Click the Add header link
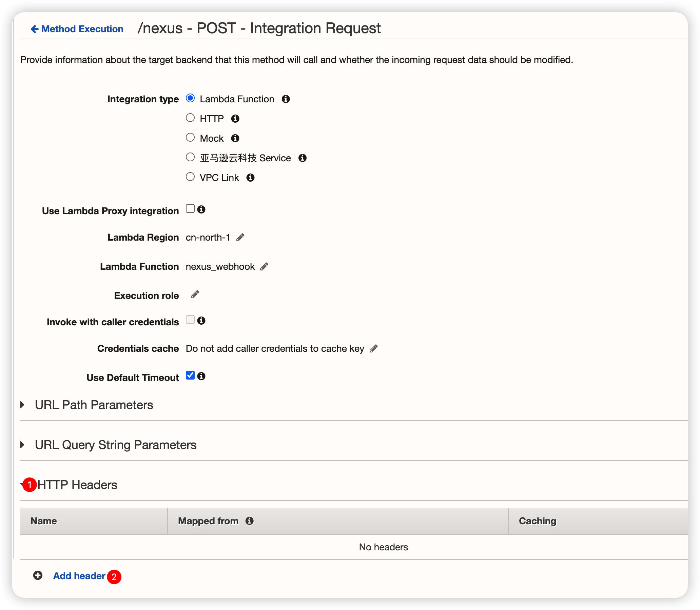 [79, 576]
